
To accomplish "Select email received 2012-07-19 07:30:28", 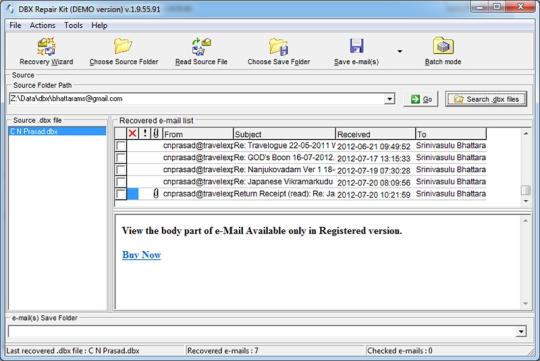I will [374, 170].
